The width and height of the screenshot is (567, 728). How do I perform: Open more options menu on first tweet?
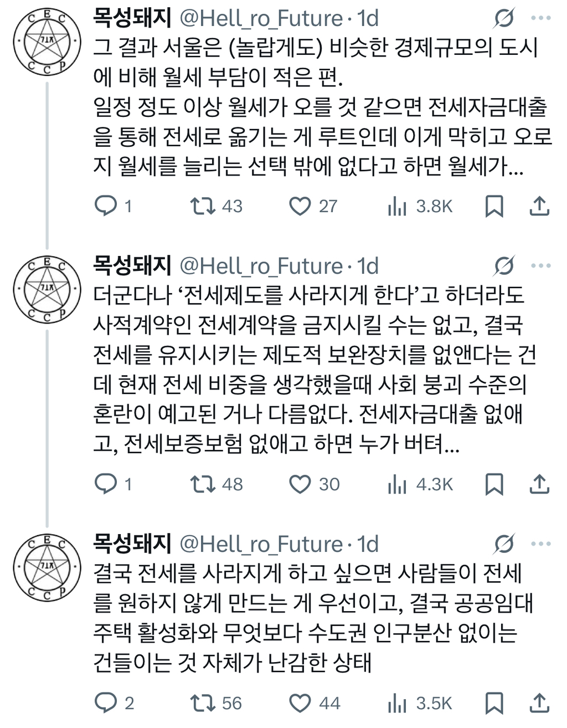pos(540,19)
